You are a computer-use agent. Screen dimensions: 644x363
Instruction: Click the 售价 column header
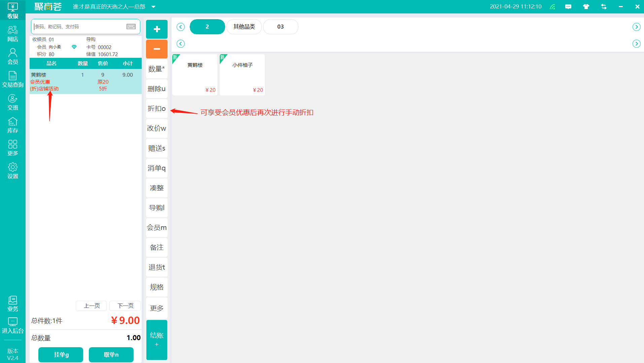tap(103, 63)
